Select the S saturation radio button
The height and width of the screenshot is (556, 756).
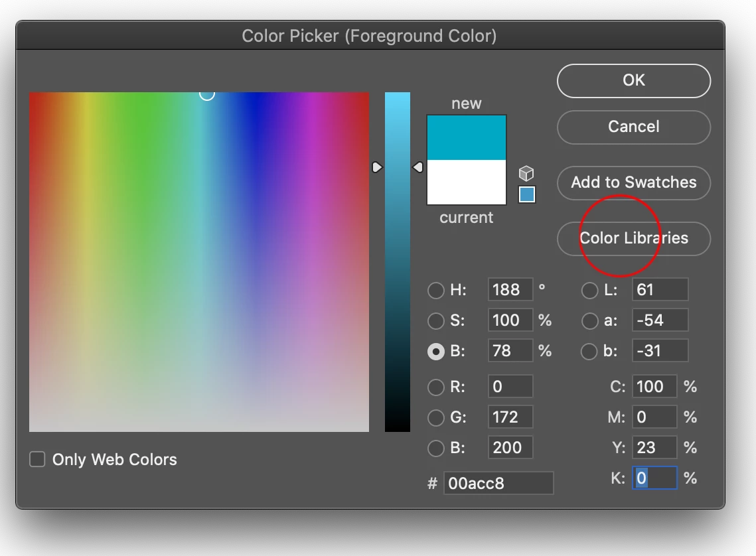[x=436, y=321]
